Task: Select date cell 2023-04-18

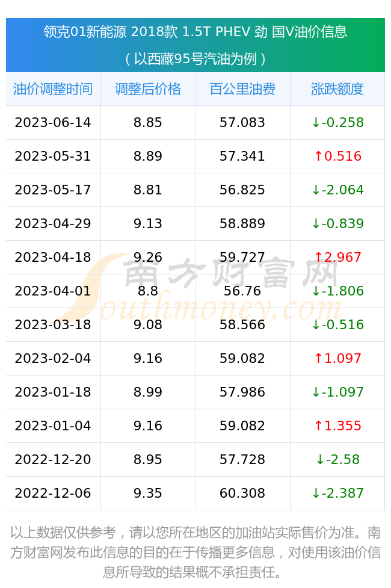Action: pos(53,257)
